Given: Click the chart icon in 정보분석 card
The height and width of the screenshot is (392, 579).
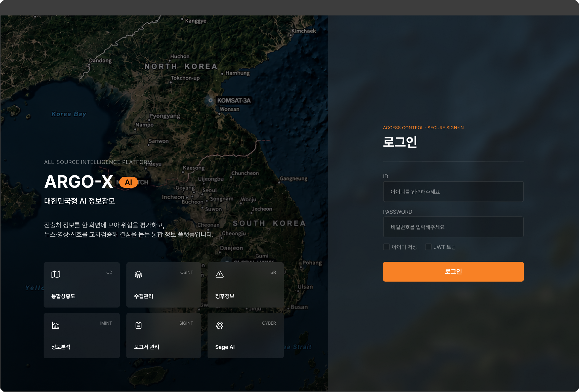Looking at the screenshot, I should 56,325.
